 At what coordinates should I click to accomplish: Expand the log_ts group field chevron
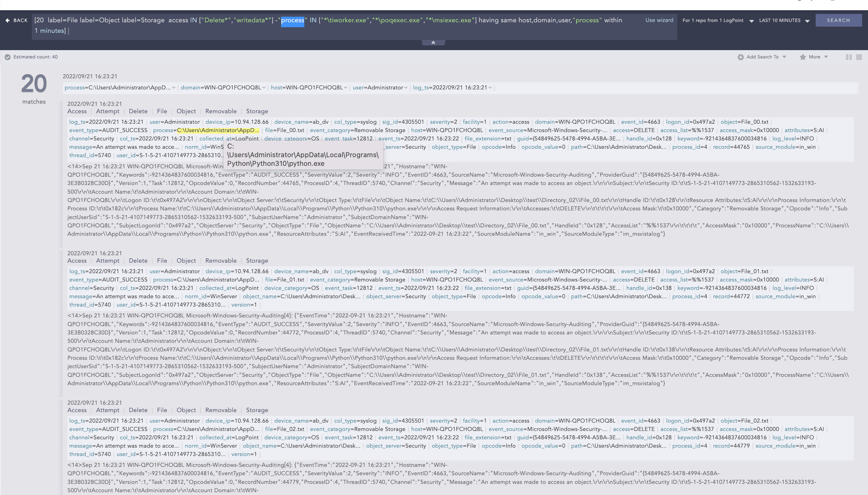490,88
